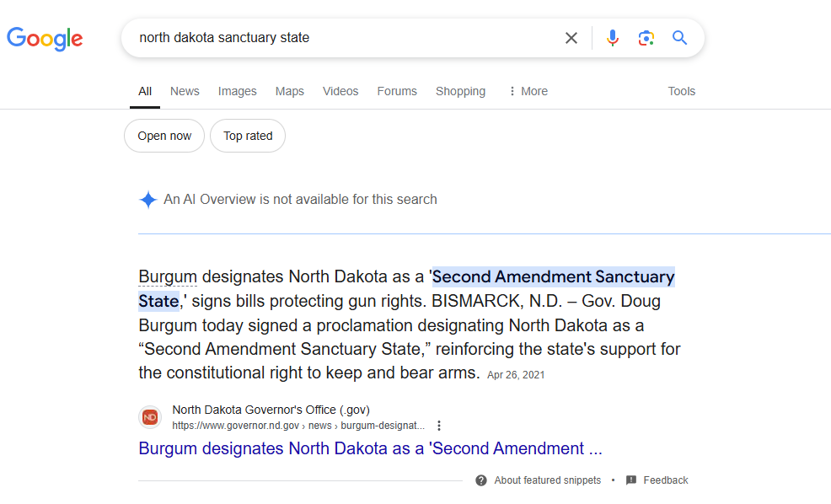831x504 pixels.
Task: Switch to the News tab
Action: point(185,91)
